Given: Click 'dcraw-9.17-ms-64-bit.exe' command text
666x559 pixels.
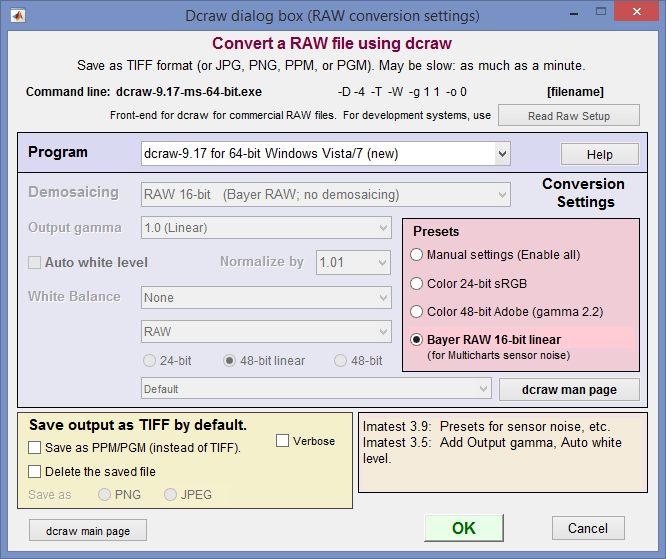Looking at the screenshot, I should coord(189,92).
